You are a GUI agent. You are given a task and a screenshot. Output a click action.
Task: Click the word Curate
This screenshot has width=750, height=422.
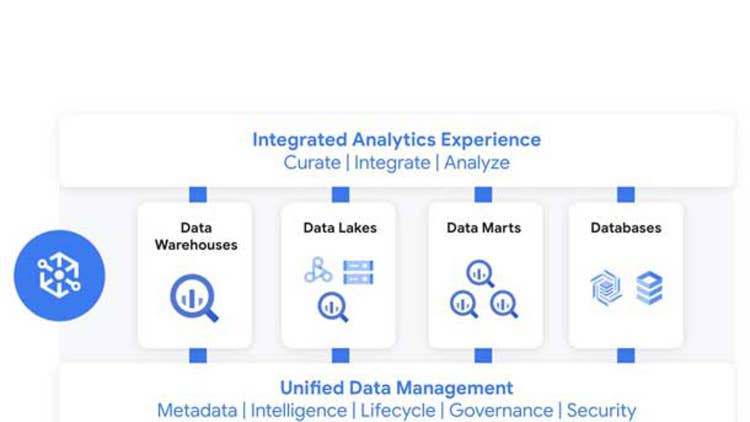pyautogui.click(x=311, y=163)
